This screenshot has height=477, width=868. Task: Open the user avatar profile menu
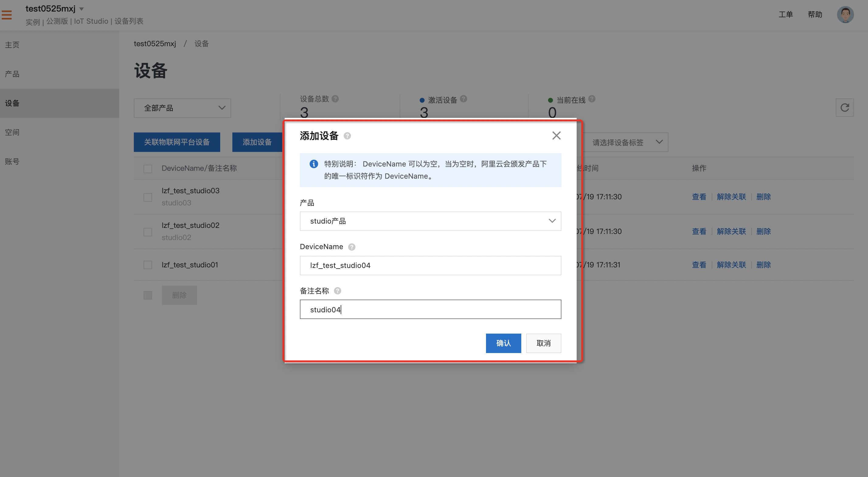pyautogui.click(x=845, y=15)
